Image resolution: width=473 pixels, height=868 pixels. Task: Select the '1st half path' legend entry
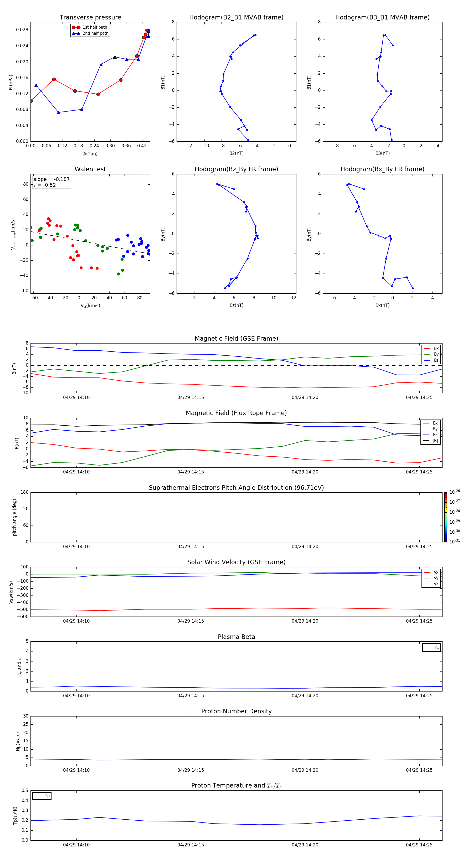click(90, 27)
